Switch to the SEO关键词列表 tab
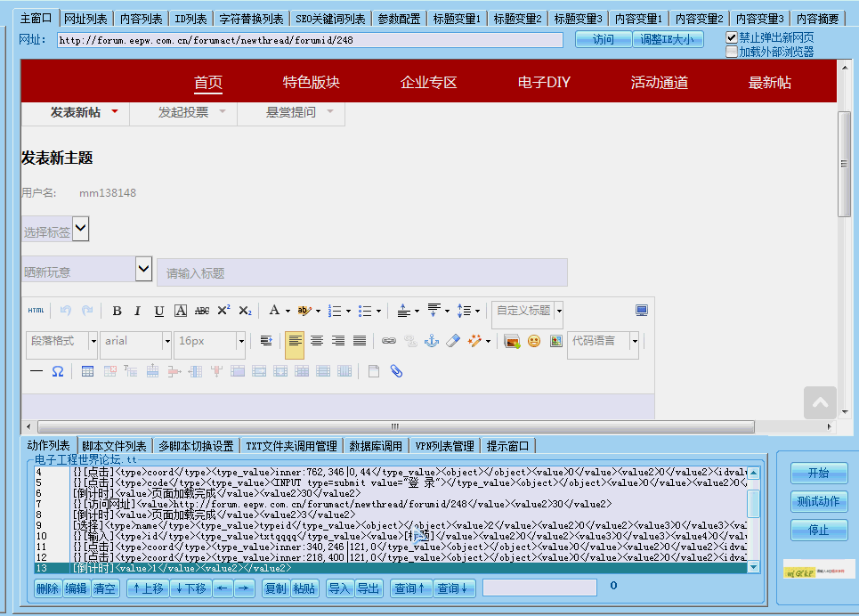The image size is (859, 616). click(x=330, y=19)
